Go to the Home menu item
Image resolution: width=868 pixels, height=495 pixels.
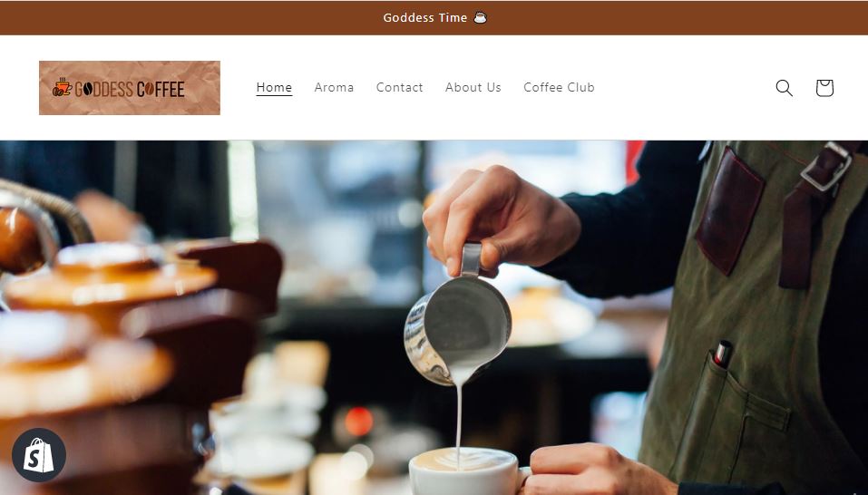tap(274, 87)
